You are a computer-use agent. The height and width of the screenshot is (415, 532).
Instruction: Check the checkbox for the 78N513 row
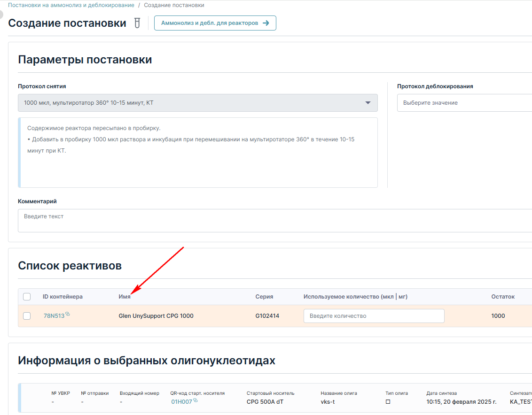click(x=27, y=316)
